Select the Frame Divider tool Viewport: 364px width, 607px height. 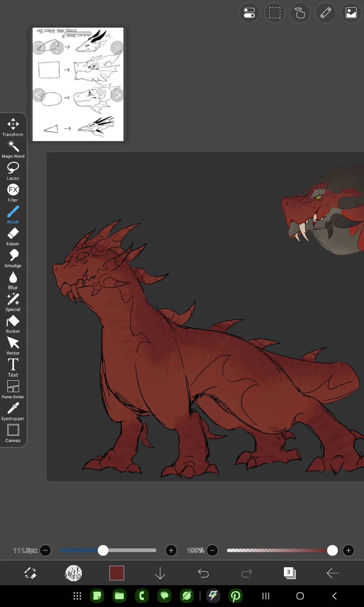point(13,389)
